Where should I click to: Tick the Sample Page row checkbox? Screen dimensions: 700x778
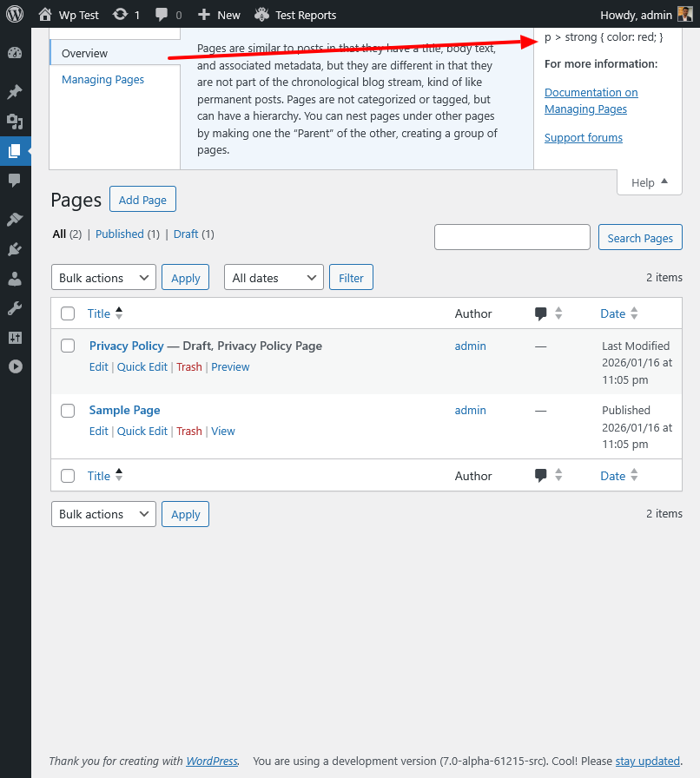(x=68, y=411)
